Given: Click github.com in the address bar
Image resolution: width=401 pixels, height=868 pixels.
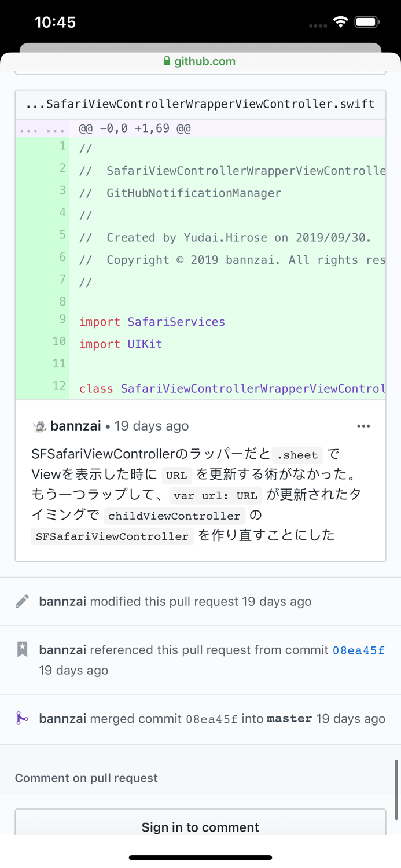Looking at the screenshot, I should pos(205,61).
